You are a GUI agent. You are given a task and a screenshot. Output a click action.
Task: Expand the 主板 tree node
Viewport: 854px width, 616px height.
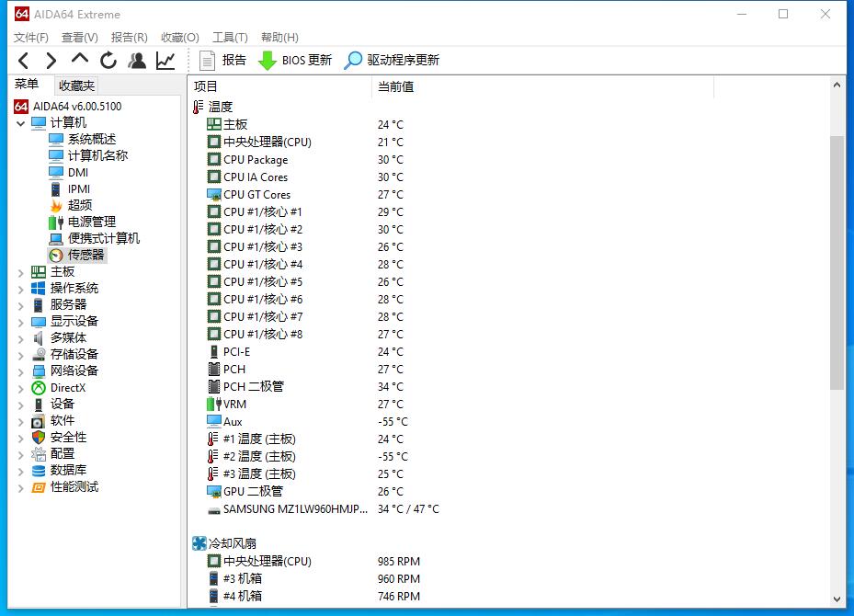tap(20, 272)
